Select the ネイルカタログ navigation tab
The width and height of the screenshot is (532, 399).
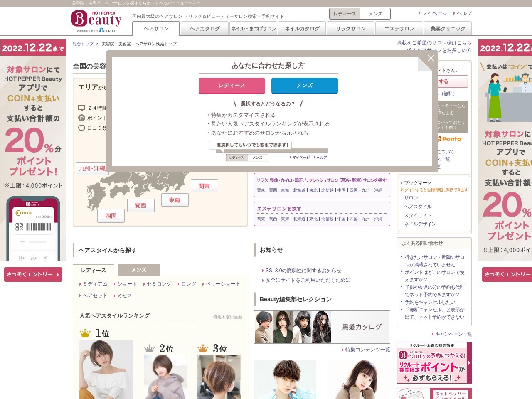(302, 29)
